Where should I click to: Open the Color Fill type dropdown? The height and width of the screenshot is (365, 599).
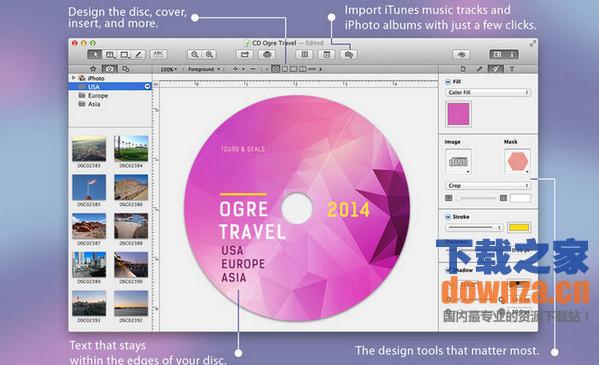[x=488, y=92]
